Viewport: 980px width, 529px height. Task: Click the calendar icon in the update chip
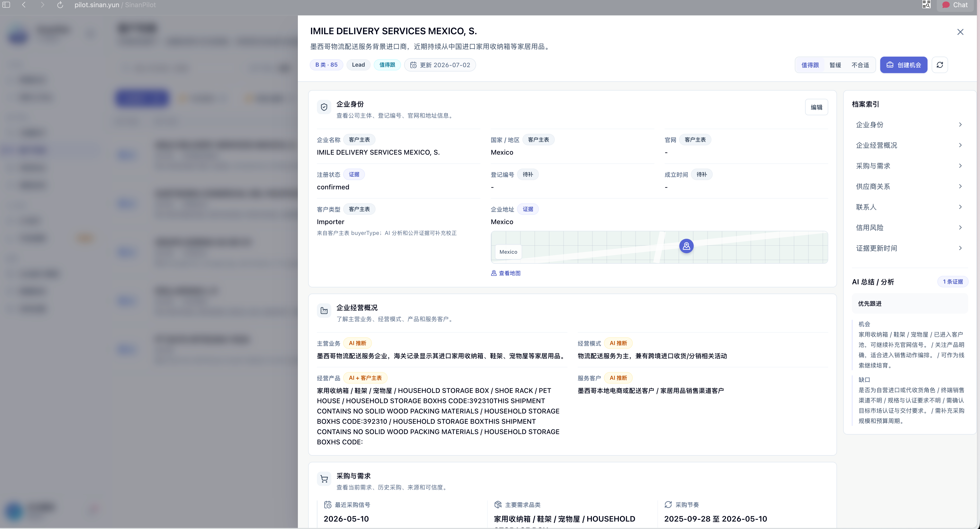tap(413, 65)
